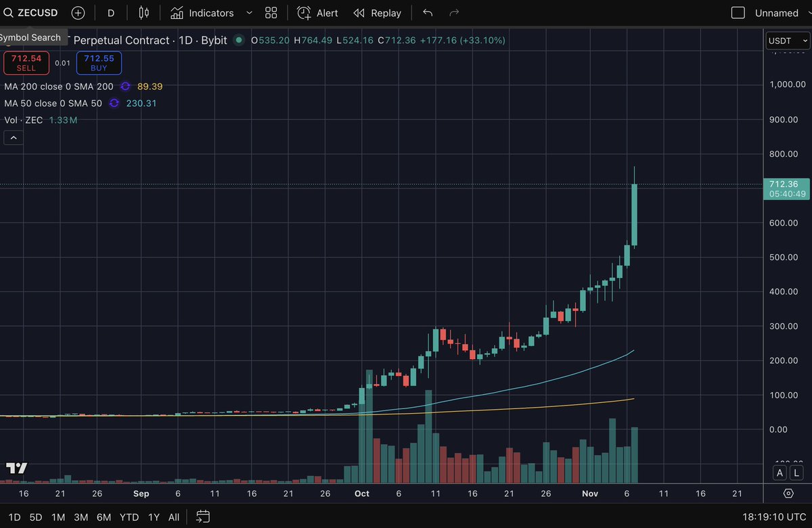Click the 712.55 BUY button
Screen dimensions: 812x528
[x=99, y=63]
